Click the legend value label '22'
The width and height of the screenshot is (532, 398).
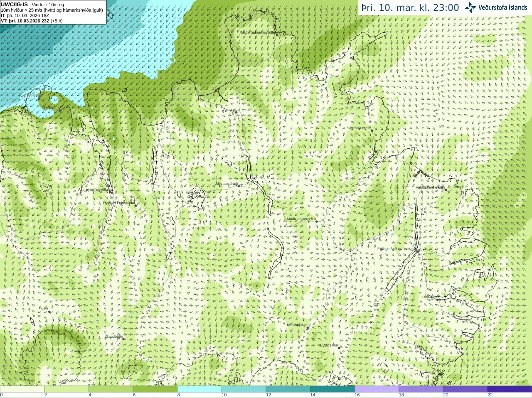pyautogui.click(x=490, y=395)
